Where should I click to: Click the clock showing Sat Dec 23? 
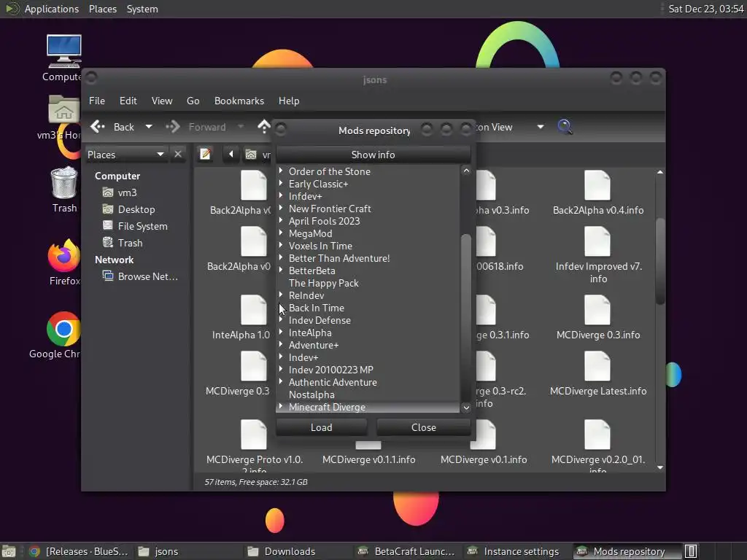(x=705, y=9)
